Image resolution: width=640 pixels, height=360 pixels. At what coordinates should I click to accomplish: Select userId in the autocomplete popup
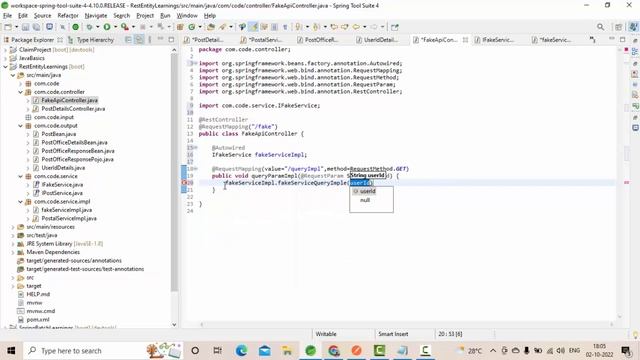[x=367, y=191]
